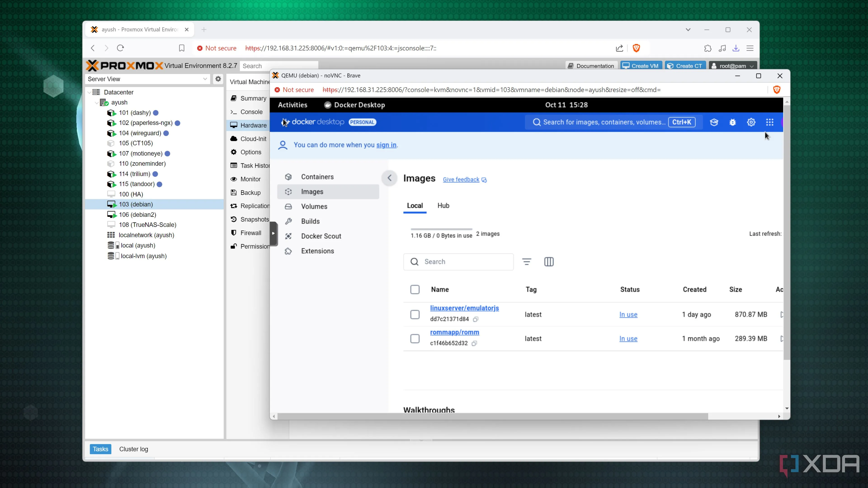Viewport: 868px width, 488px height.
Task: Switch to the Local images tab
Action: click(415, 206)
